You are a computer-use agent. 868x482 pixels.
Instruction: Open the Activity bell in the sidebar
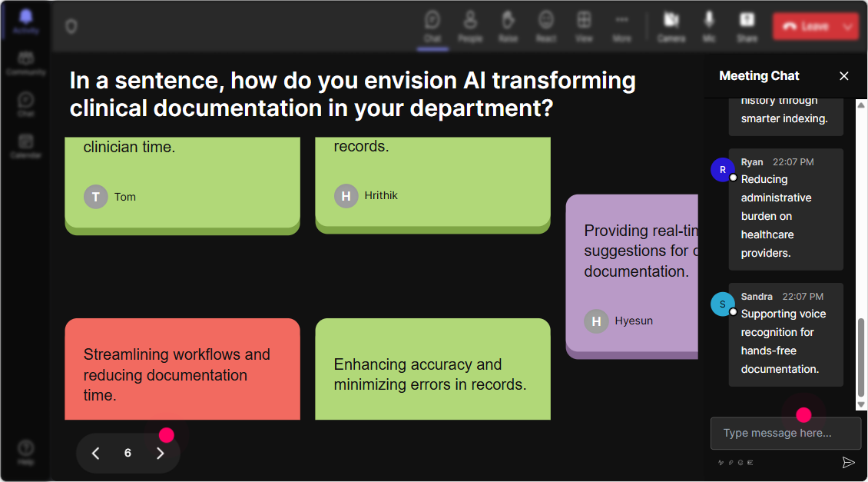[25, 22]
